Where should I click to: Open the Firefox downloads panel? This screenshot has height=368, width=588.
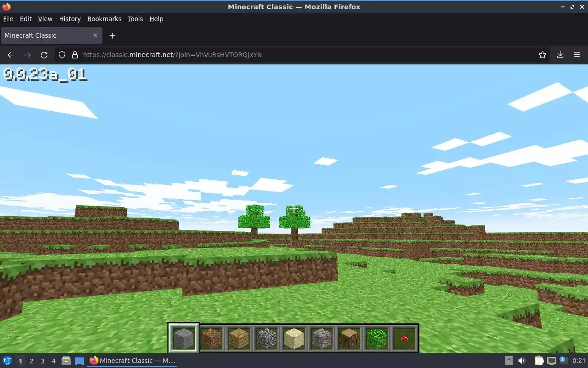pos(560,55)
